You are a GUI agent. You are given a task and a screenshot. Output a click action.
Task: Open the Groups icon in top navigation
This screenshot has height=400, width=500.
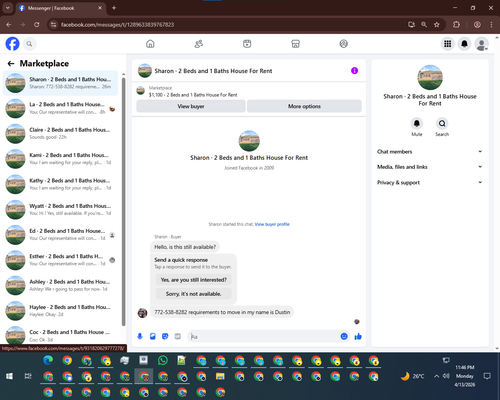coord(344,44)
